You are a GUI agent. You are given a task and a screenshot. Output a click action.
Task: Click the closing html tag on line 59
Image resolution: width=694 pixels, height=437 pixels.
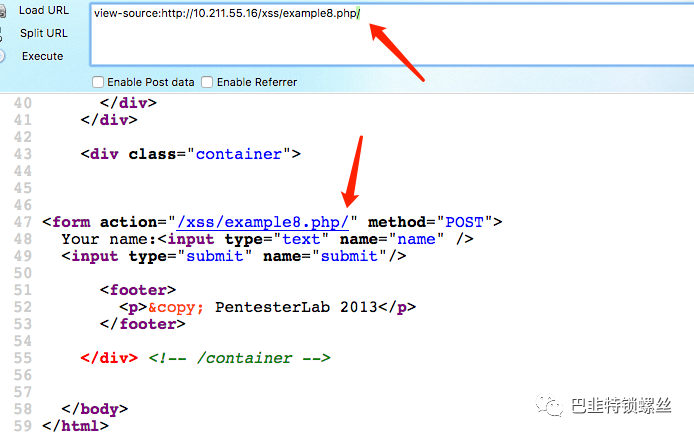click(x=75, y=426)
